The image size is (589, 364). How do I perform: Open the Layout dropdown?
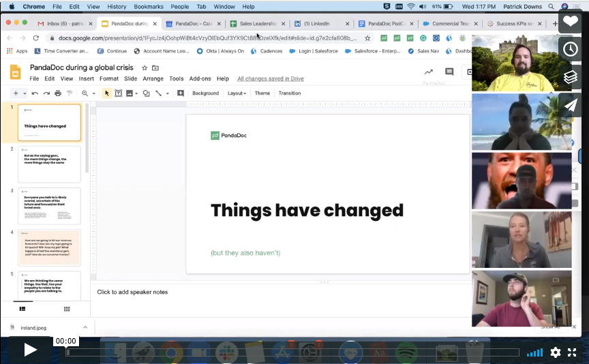237,93
